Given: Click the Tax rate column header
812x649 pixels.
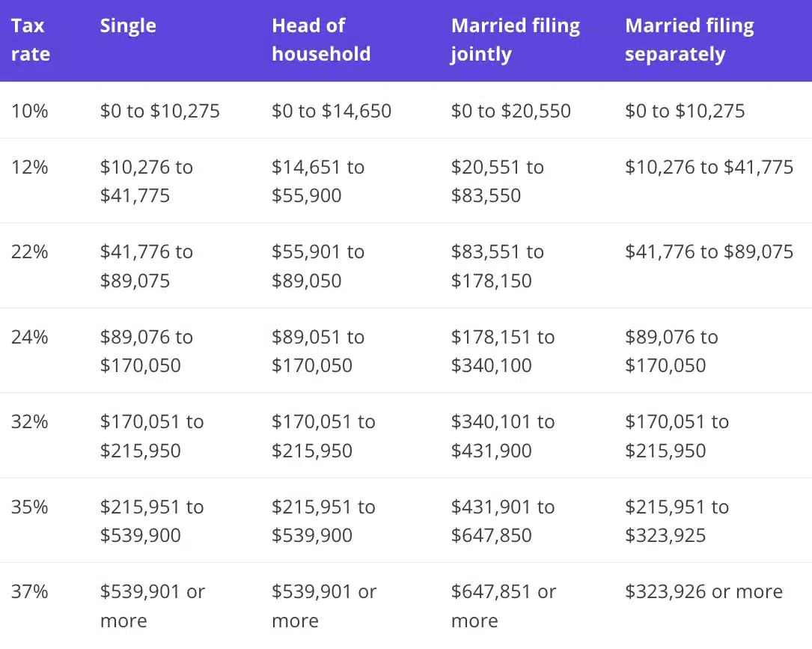Looking at the screenshot, I should point(31,40).
